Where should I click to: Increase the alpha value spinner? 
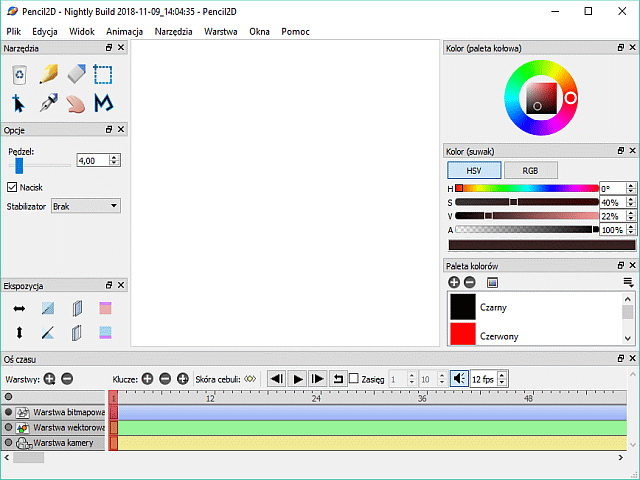[631, 227]
